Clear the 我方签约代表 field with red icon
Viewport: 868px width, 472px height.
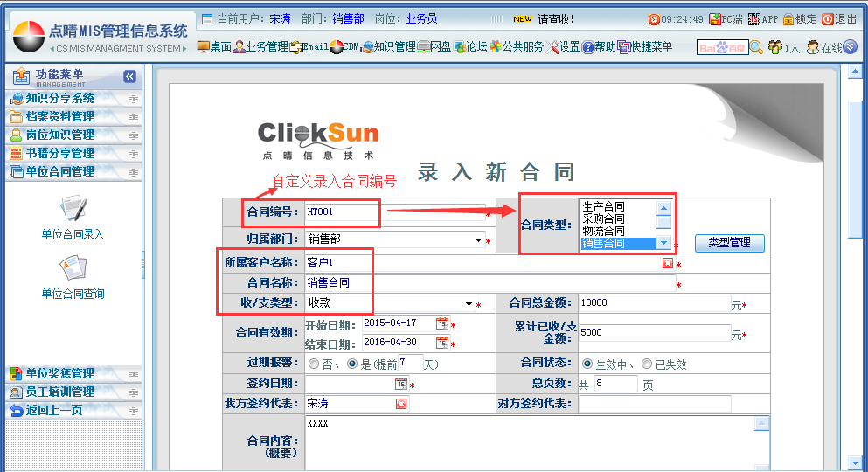point(401,404)
